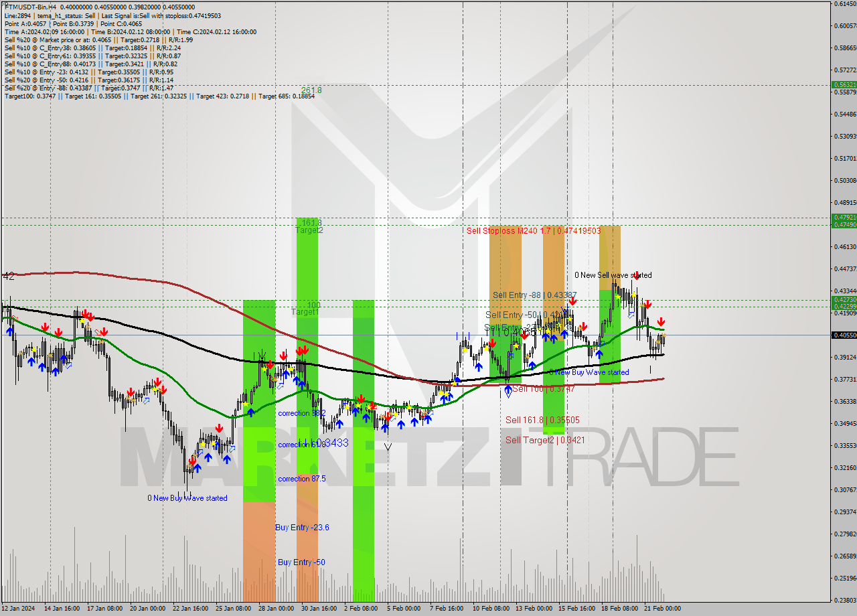Select the 0.23803 price axis label
Image resolution: width=857 pixels, height=616 pixels.
[x=845, y=600]
